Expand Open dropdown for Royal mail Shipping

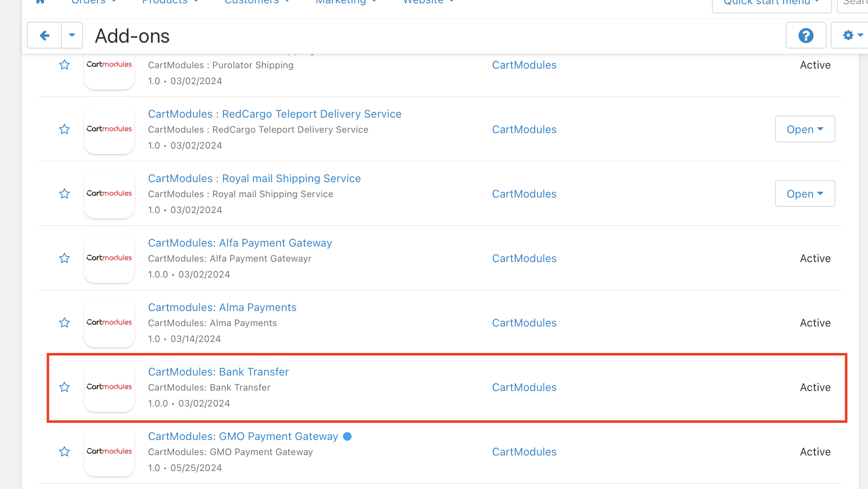tap(805, 193)
